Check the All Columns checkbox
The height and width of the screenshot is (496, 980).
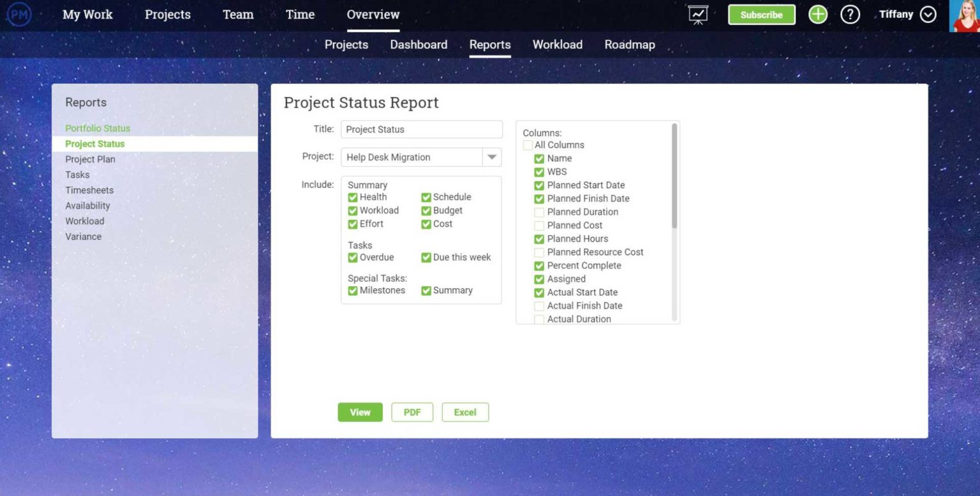pos(528,145)
